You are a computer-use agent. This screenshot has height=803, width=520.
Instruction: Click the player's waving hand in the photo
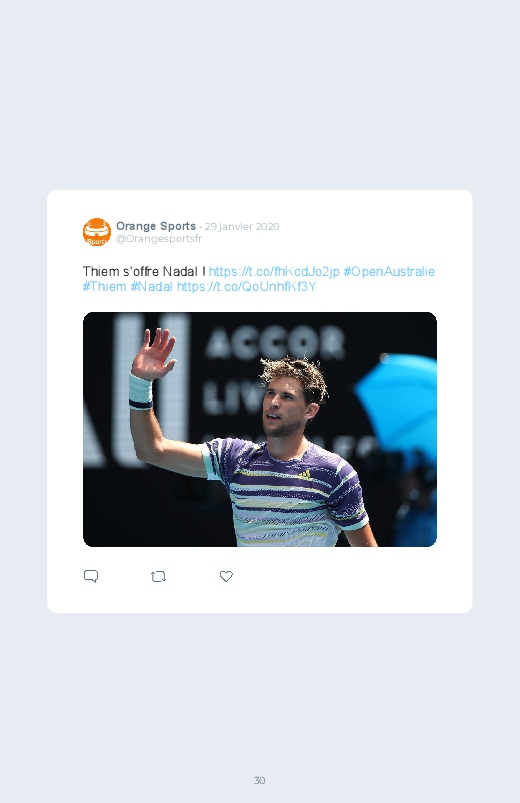click(x=153, y=353)
